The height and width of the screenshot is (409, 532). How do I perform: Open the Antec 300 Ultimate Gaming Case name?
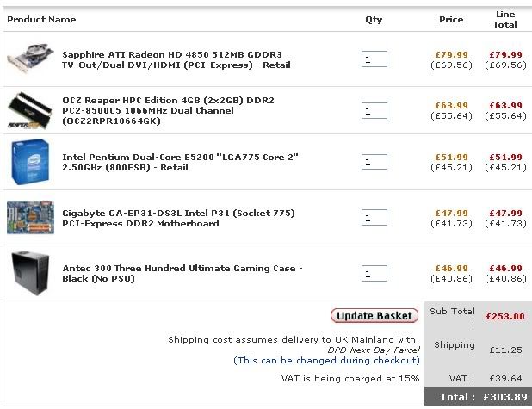[182, 274]
